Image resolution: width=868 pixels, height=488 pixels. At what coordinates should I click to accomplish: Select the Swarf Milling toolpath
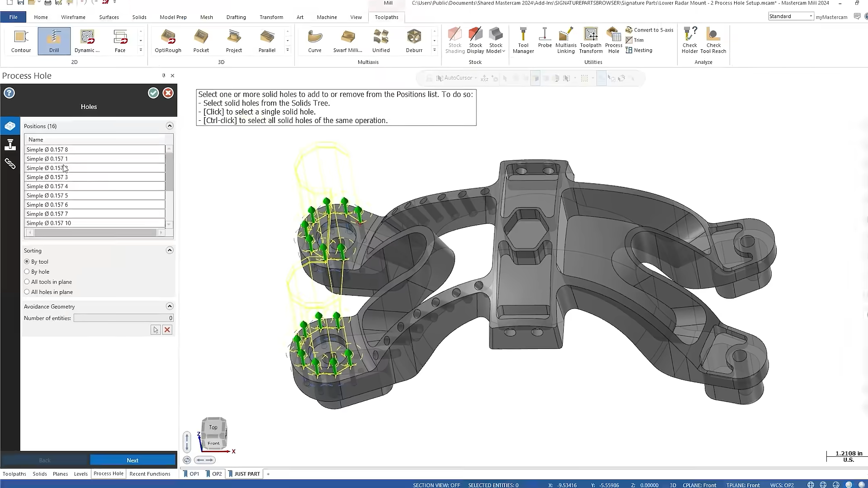(x=347, y=41)
